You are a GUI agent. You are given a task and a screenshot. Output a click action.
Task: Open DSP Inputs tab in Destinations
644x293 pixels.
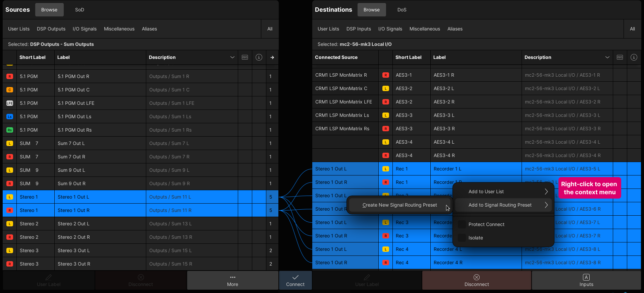point(359,29)
